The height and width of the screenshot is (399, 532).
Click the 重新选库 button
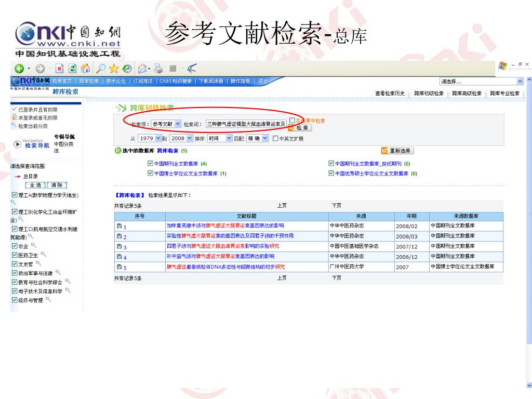[x=397, y=151]
